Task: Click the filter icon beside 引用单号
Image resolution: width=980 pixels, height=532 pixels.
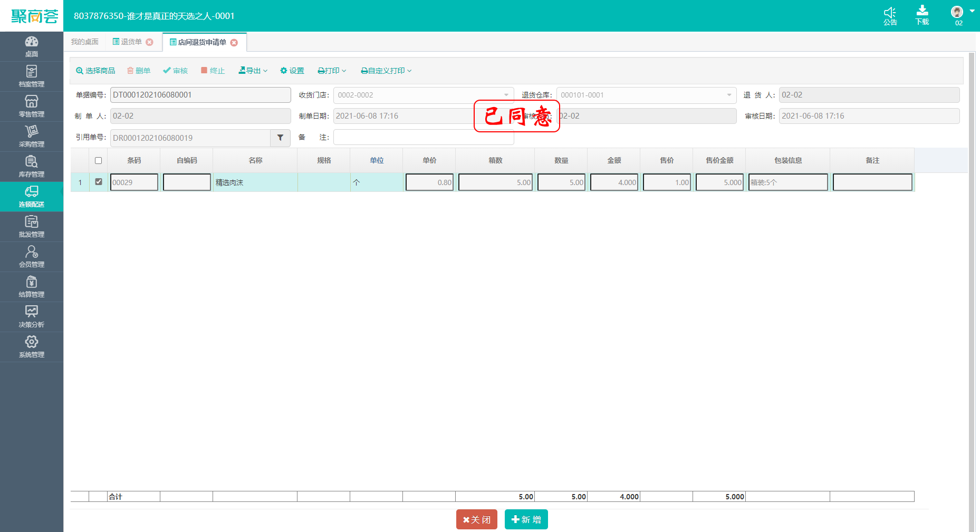Action: 280,138
